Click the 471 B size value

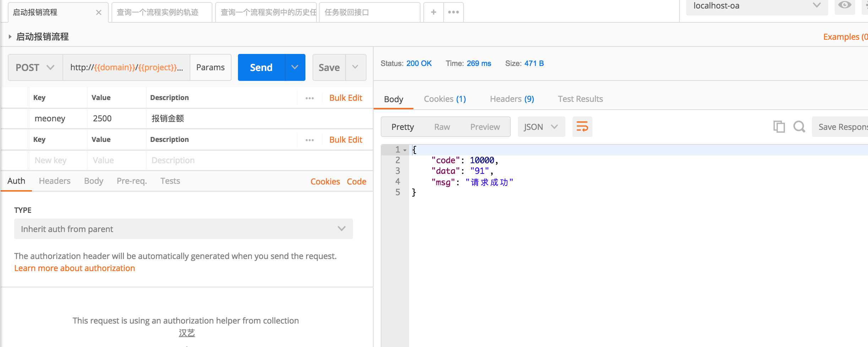534,64
